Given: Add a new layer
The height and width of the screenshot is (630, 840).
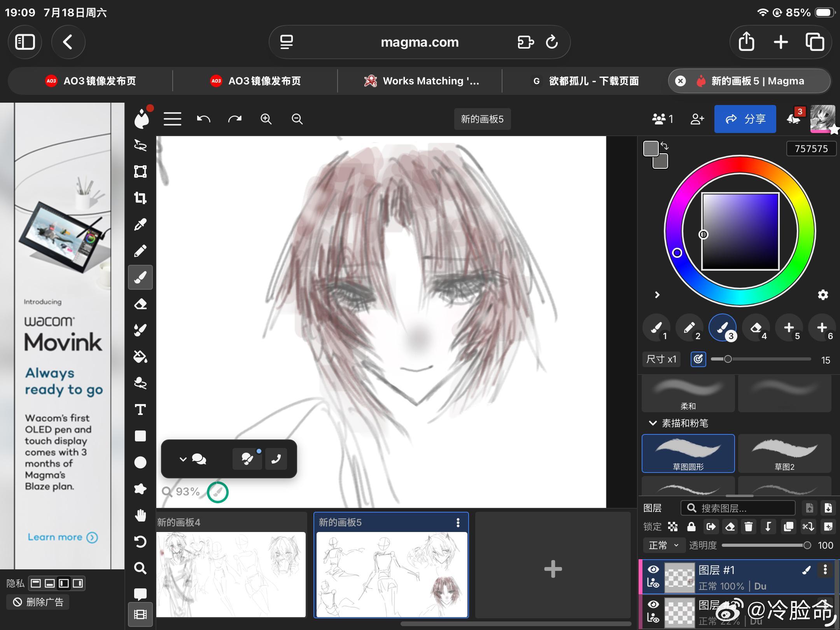Looking at the screenshot, I should [x=828, y=527].
